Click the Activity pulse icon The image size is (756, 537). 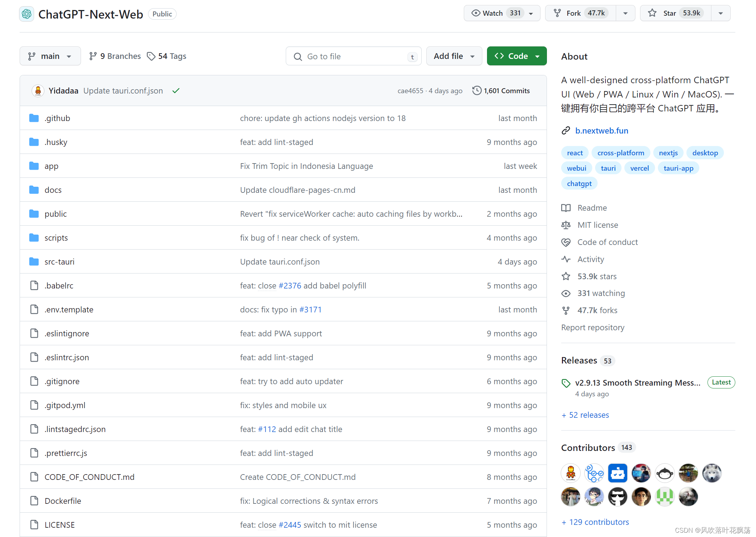coord(566,259)
